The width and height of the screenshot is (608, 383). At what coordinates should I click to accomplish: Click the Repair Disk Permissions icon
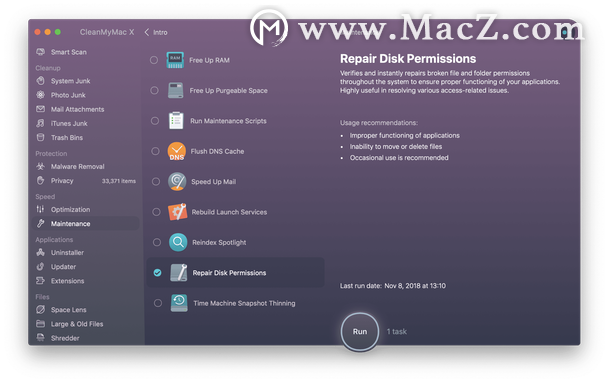(179, 273)
